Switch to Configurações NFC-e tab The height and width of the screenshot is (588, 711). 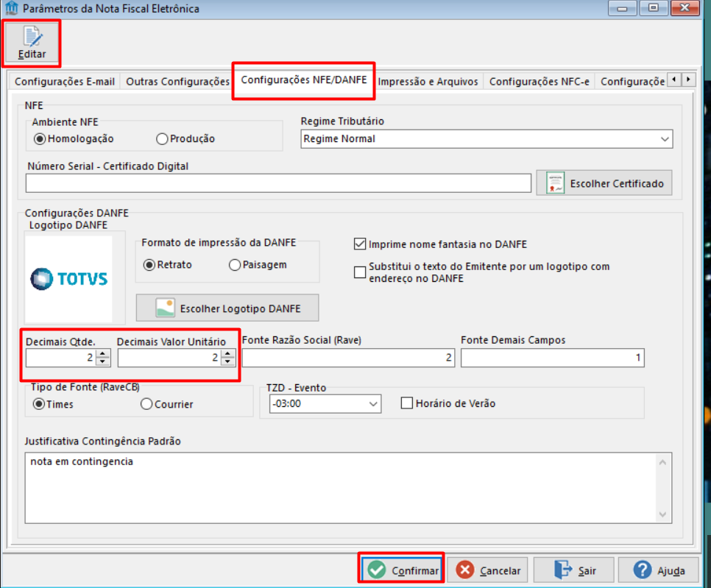click(x=540, y=82)
